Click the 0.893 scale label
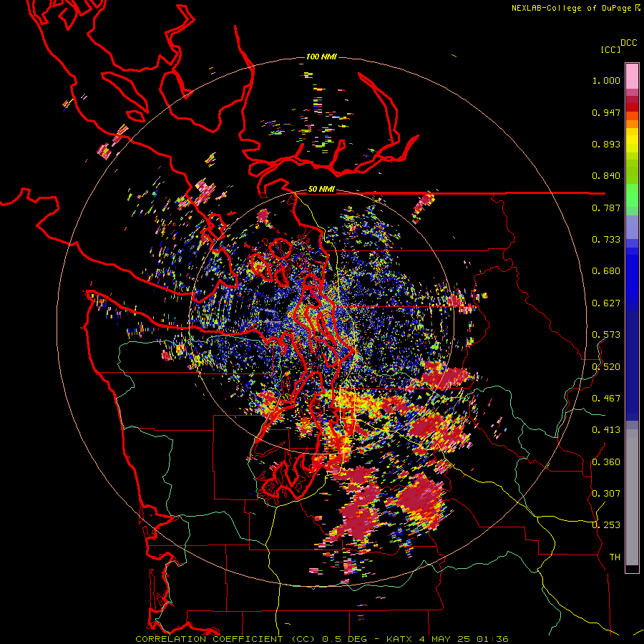Screen dimensions: 644x644 [x=606, y=144]
